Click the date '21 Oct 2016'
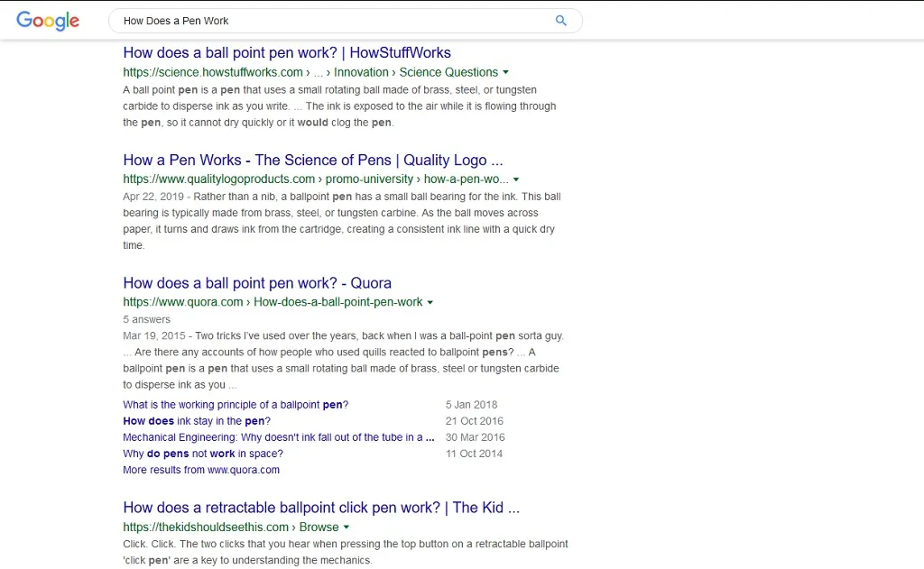 pos(475,421)
